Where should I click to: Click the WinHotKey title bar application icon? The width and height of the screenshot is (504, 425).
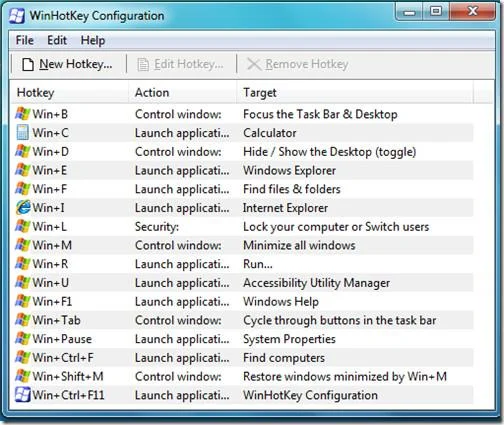click(17, 16)
